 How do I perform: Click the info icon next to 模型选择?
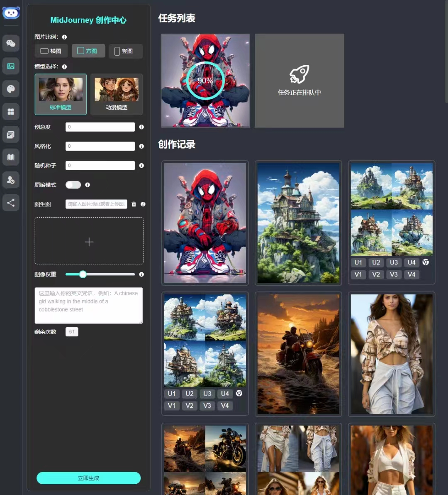65,66
